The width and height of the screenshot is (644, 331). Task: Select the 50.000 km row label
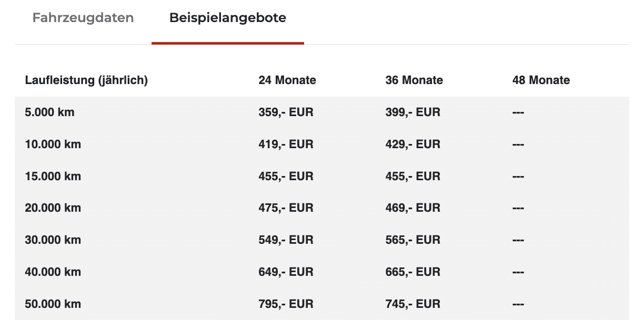pos(53,304)
